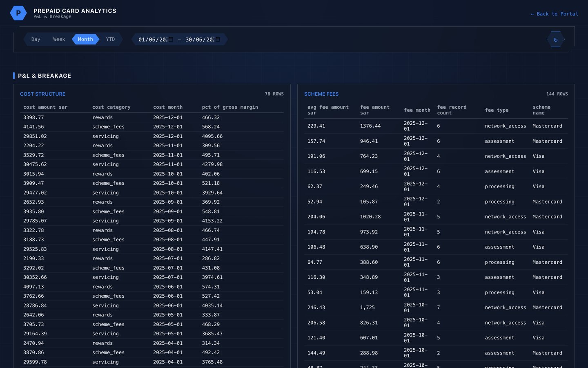Switch to the YTD period tab
Screen dimensions: 588x368
[110, 39]
